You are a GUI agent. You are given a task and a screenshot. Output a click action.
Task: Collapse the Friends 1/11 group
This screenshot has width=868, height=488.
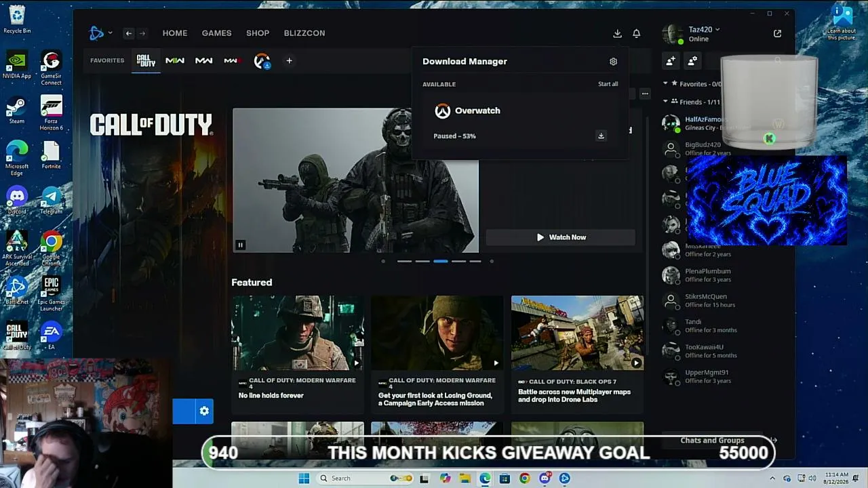click(665, 102)
